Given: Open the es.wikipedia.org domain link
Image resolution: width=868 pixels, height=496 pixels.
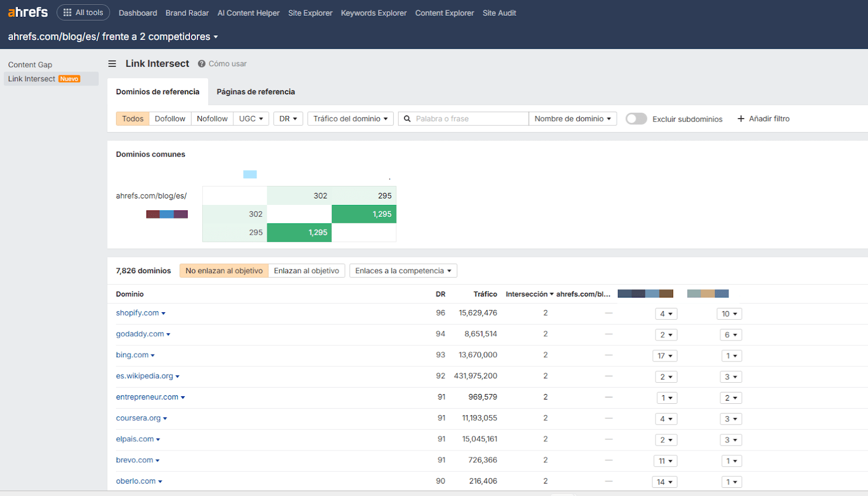Looking at the screenshot, I should click(144, 376).
